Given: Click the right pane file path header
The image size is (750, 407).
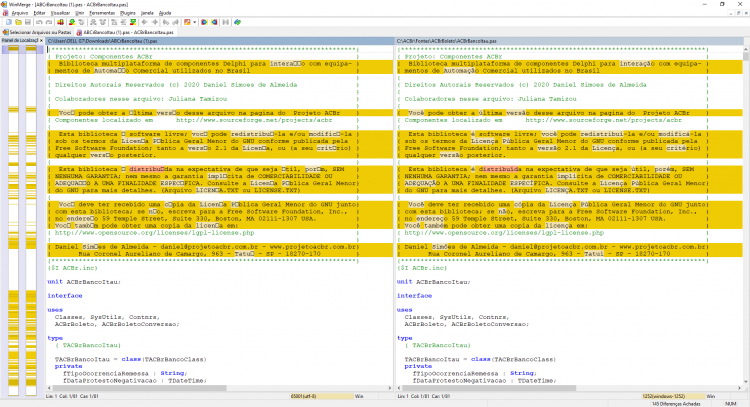Looking at the screenshot, I should point(569,41).
